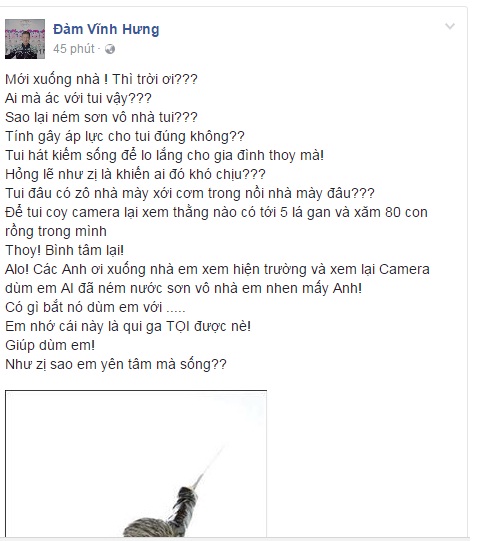Open the post options chevron menu
Viewport: 488px width, 541px height.
(x=450, y=27)
